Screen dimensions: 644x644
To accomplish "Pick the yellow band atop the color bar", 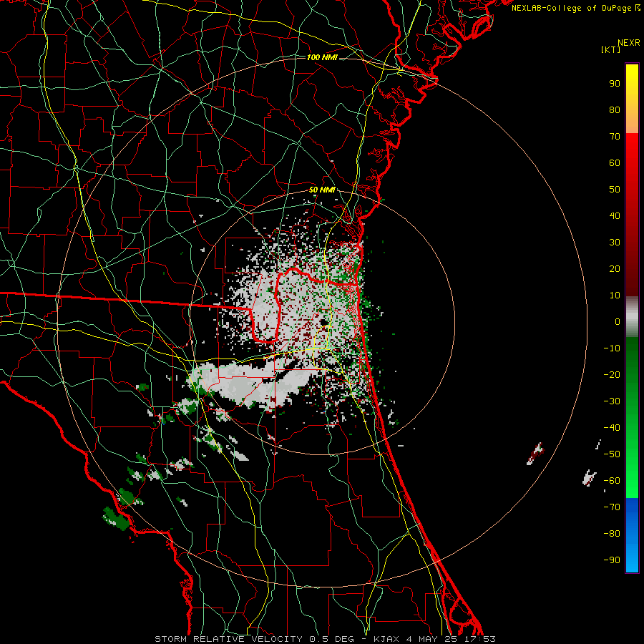I will coord(632,99).
